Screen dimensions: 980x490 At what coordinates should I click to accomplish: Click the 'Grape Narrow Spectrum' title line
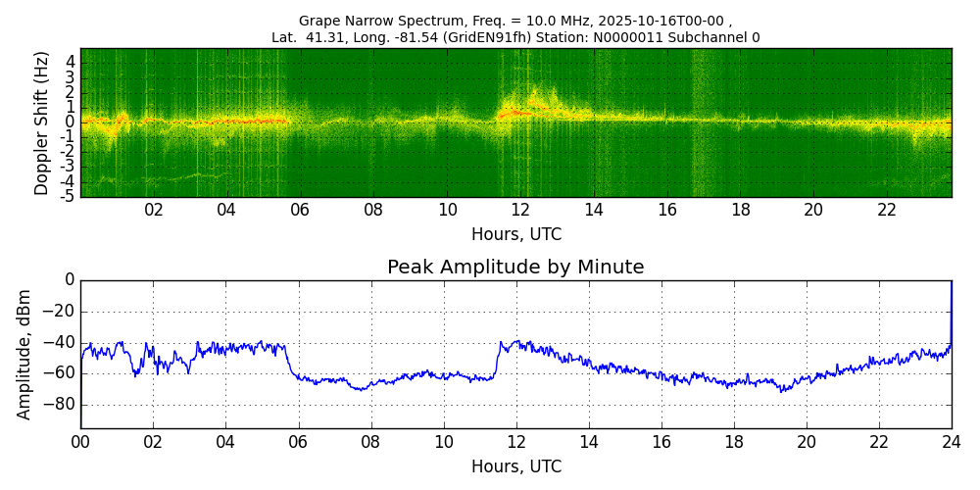coord(515,21)
